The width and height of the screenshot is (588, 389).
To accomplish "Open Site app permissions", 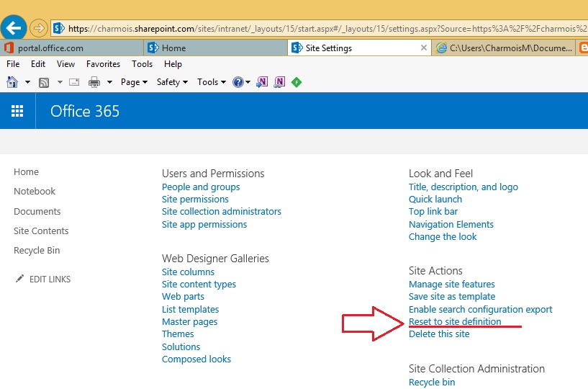I will [x=204, y=225].
